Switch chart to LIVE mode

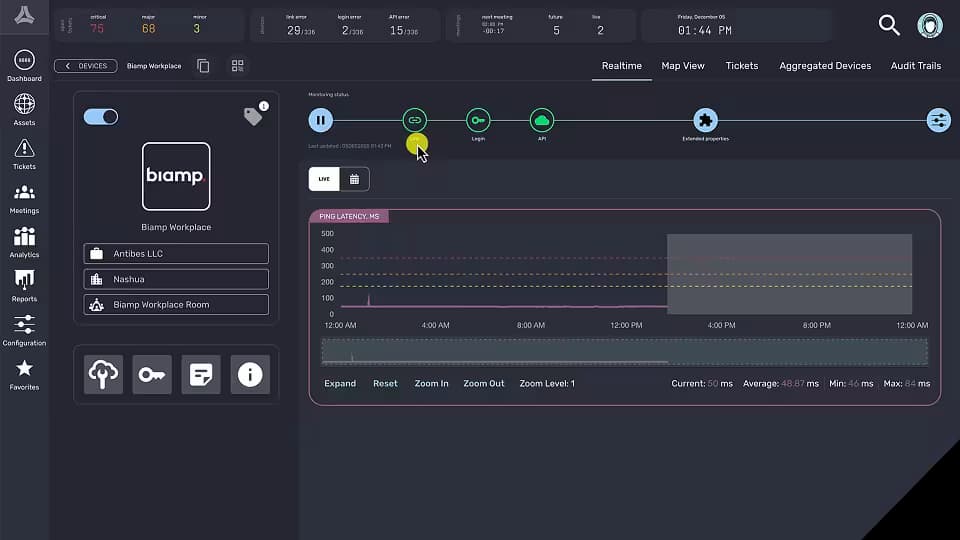click(324, 179)
